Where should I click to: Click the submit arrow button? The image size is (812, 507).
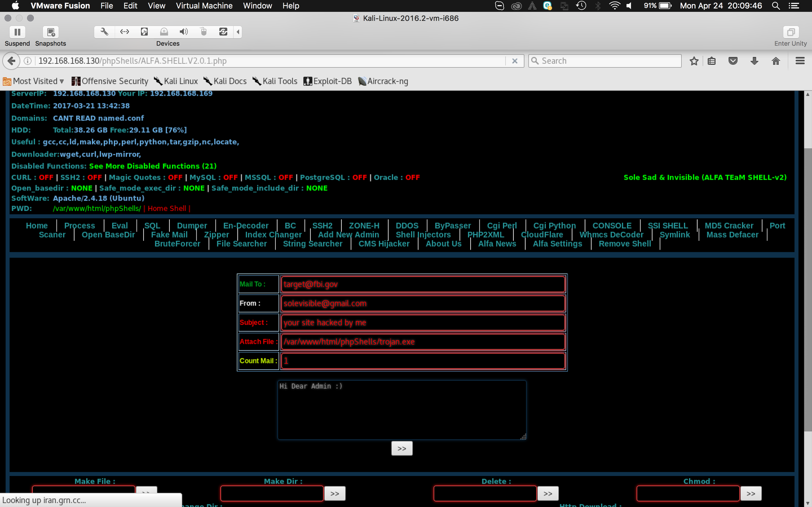[401, 448]
